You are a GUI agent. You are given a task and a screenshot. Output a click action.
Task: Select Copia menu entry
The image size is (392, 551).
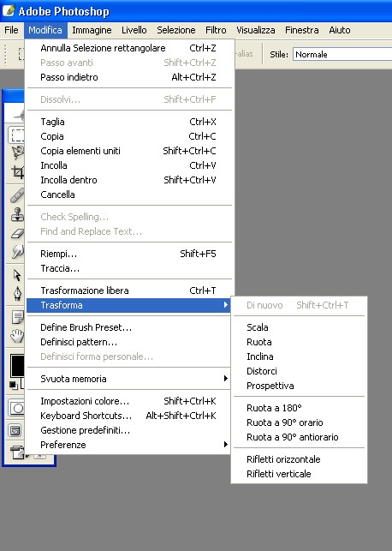click(128, 136)
